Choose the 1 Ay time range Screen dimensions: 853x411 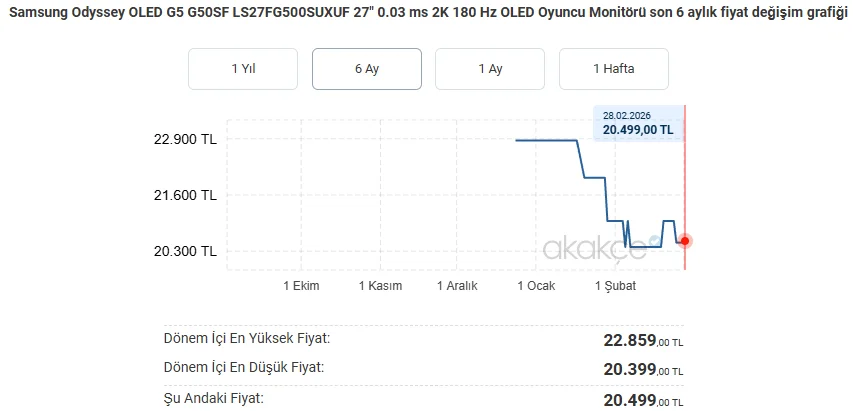489,69
